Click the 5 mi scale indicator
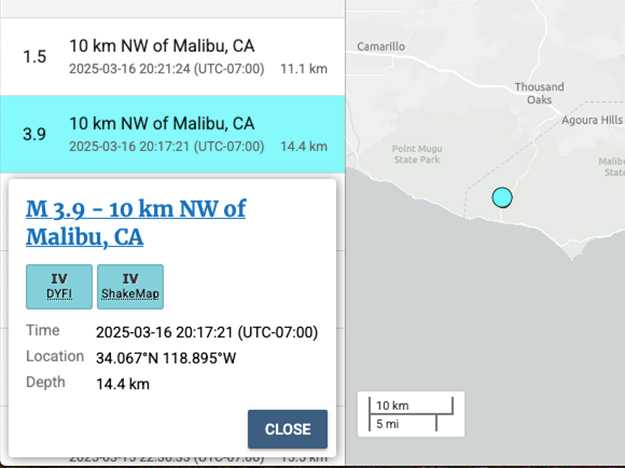 pyautogui.click(x=403, y=424)
